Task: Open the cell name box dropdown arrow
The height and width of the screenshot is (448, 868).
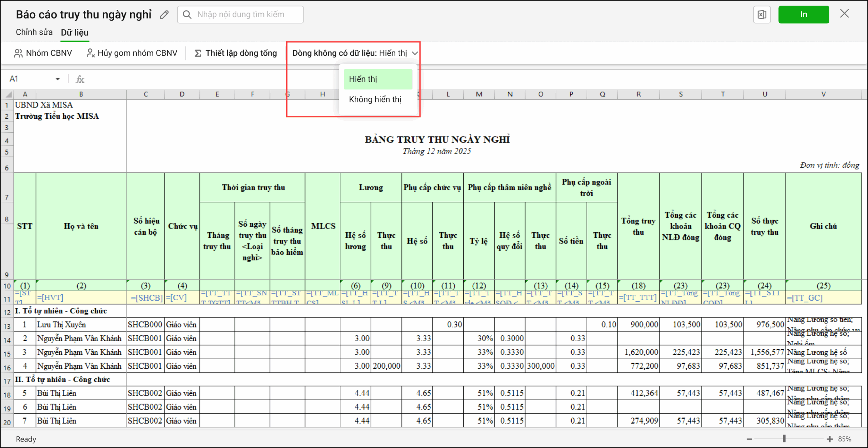Action: point(58,79)
